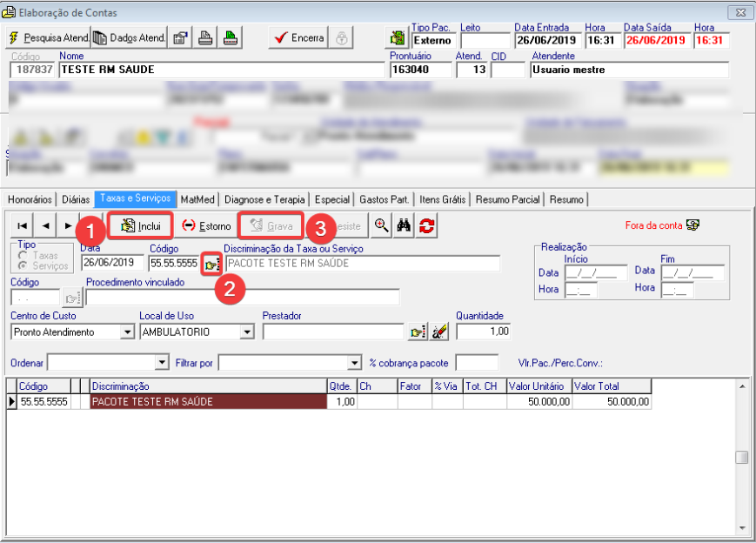Go to first record navigation arrow
756x543 pixels.
(x=22, y=225)
